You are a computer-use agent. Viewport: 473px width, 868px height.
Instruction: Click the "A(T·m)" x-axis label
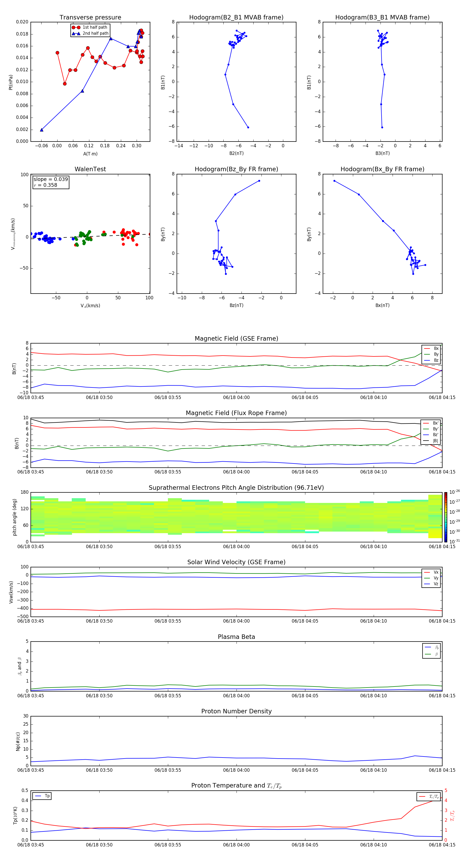coord(90,154)
